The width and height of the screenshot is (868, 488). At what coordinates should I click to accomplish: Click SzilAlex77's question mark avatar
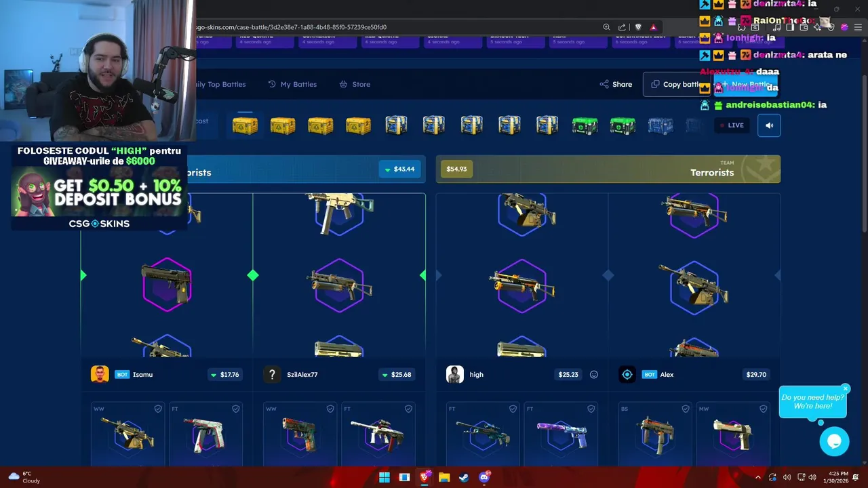[272, 374]
